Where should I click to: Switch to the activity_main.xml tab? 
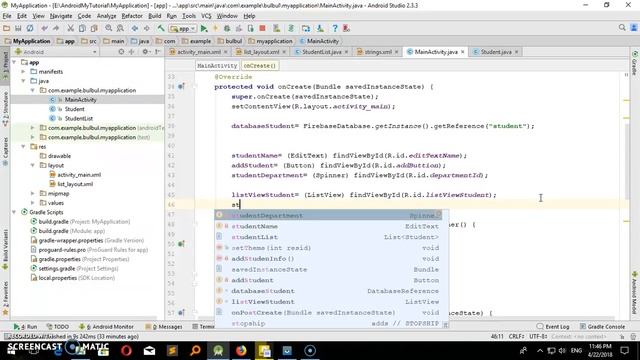198,52
